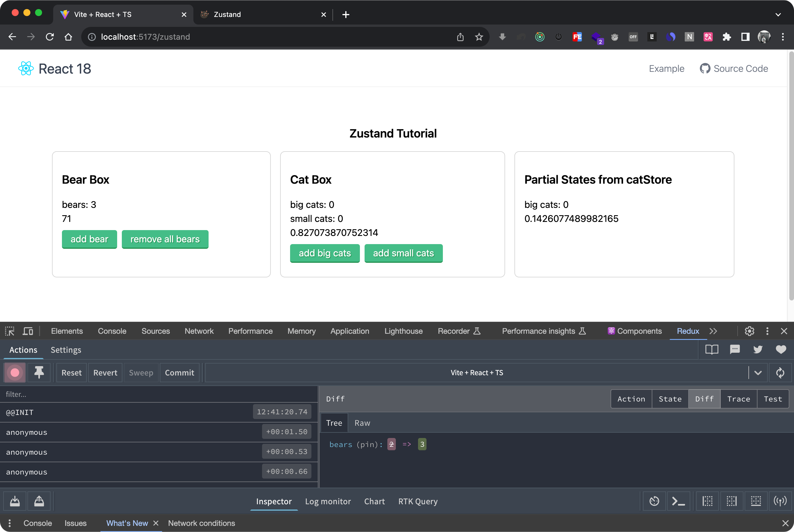Open the slider timer icon
This screenshot has width=794, height=532.
tap(654, 501)
